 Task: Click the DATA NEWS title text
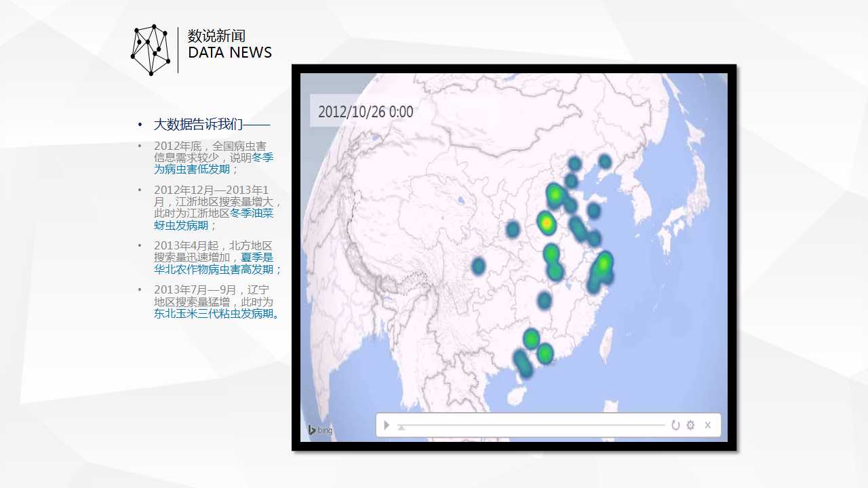click(x=230, y=53)
